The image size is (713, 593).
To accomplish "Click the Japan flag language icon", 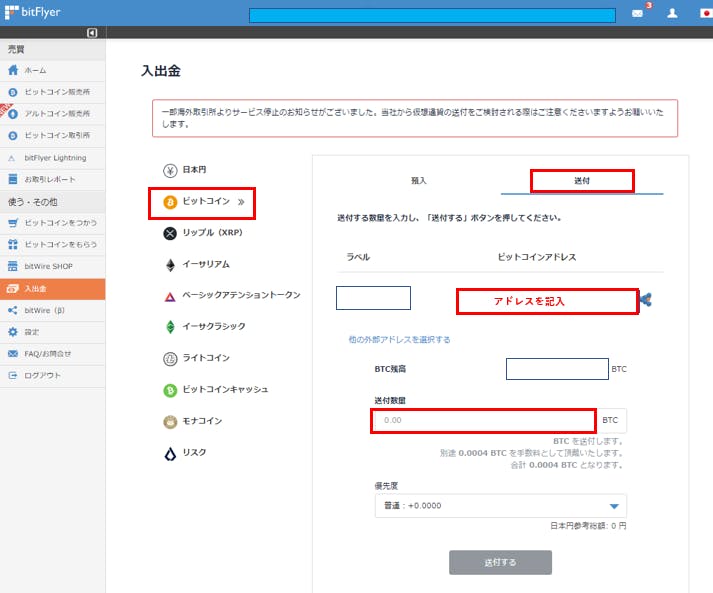I will tap(706, 13).
